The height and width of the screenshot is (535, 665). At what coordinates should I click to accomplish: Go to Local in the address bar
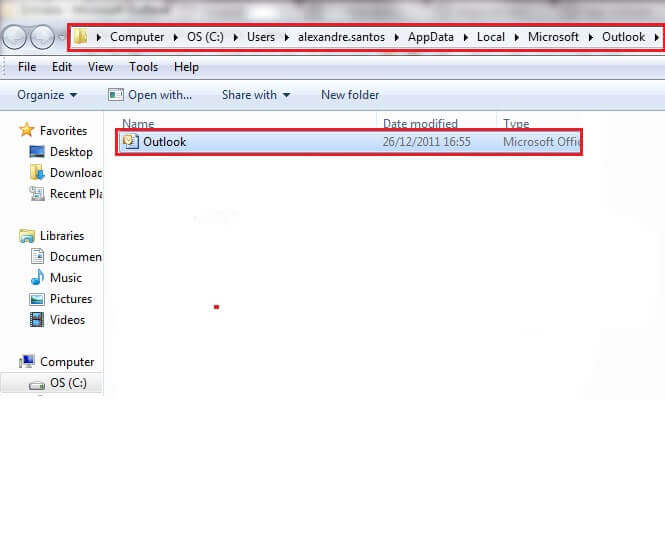pyautogui.click(x=491, y=37)
